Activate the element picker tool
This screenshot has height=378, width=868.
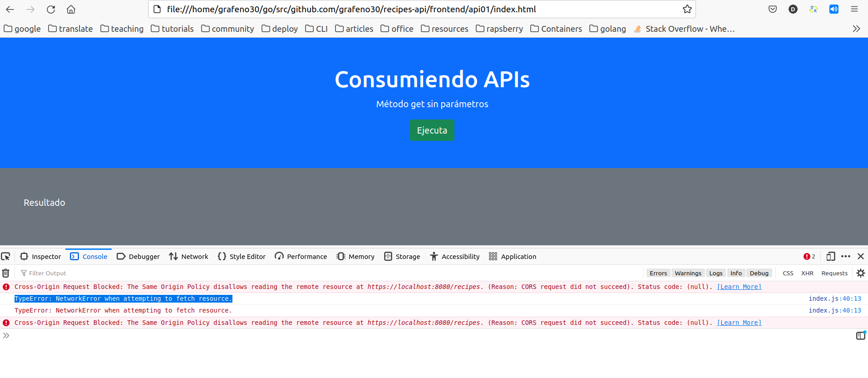click(6, 257)
